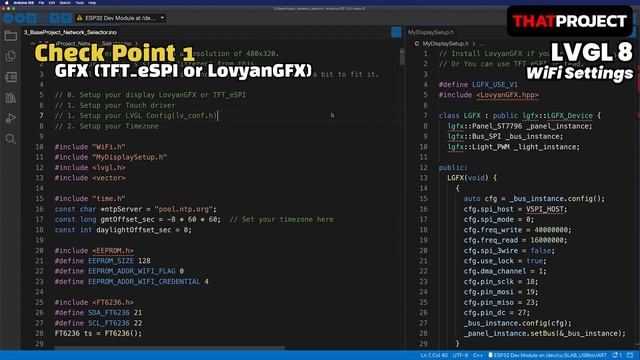The image size is (640, 360).
Task: Click 'cfg.pin_dc = 27;' line
Action: click(x=497, y=313)
